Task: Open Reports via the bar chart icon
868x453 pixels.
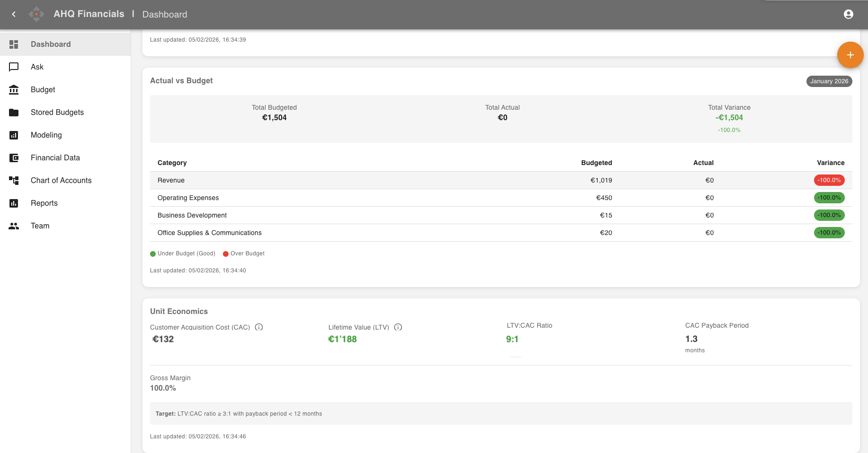Action: point(14,203)
